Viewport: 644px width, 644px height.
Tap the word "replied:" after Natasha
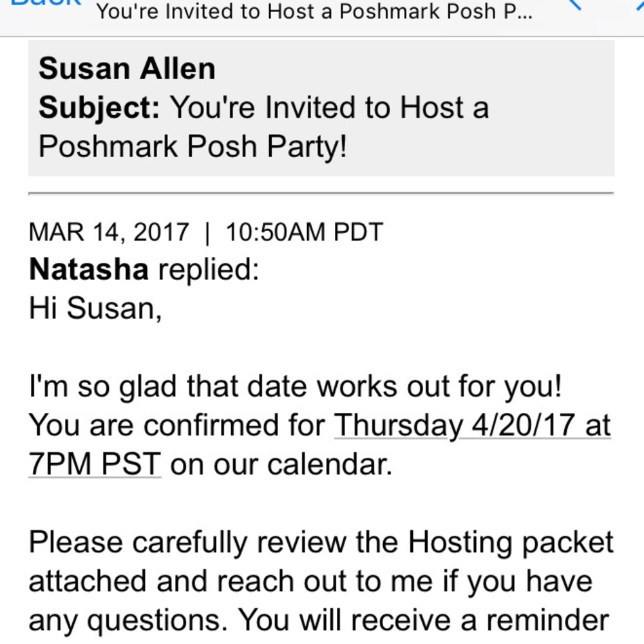[x=208, y=270]
